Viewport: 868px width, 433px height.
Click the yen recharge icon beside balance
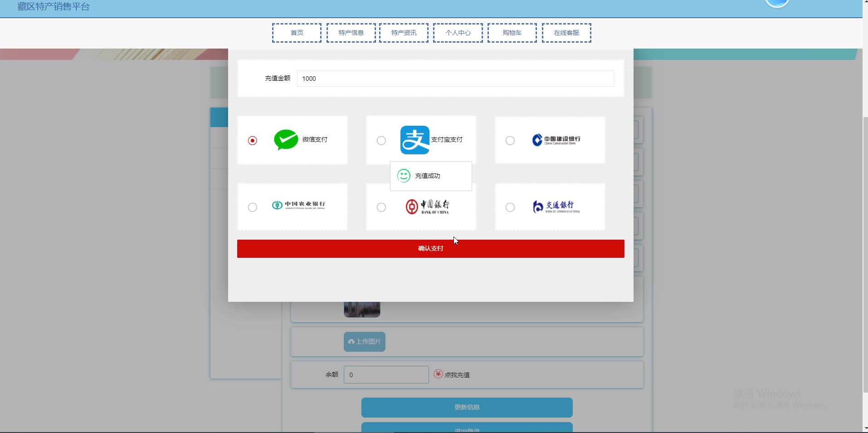(x=438, y=374)
